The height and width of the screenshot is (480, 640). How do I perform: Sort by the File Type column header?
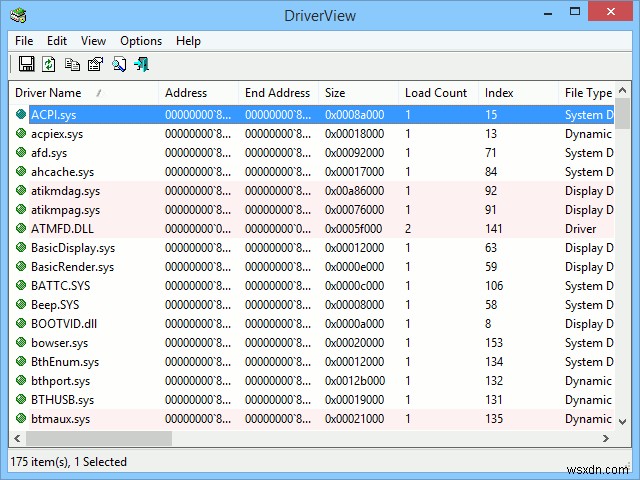586,93
